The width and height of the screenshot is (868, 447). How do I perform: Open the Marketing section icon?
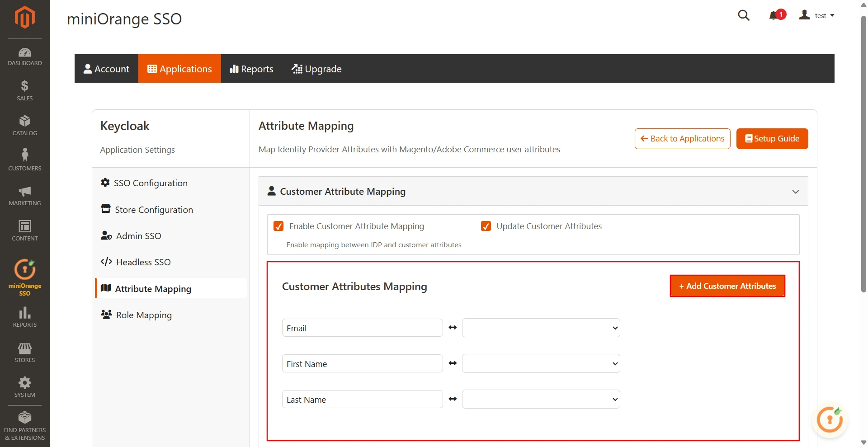point(24,195)
